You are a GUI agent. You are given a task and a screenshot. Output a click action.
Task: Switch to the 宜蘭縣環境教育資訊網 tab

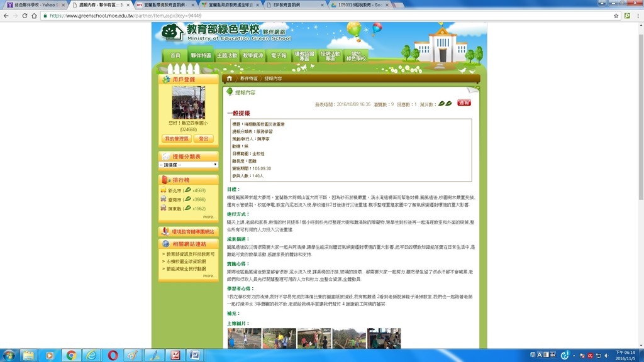[x=166, y=5]
